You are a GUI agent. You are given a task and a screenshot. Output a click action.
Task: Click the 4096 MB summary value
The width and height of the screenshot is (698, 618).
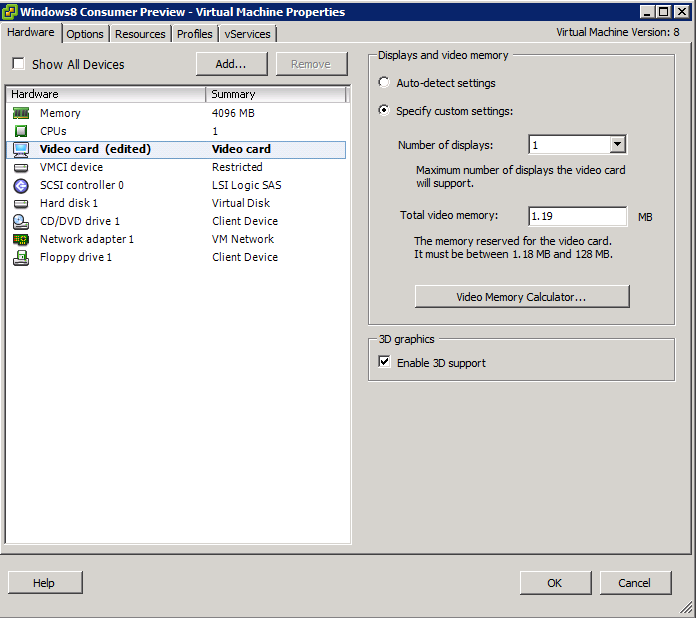[x=233, y=113]
